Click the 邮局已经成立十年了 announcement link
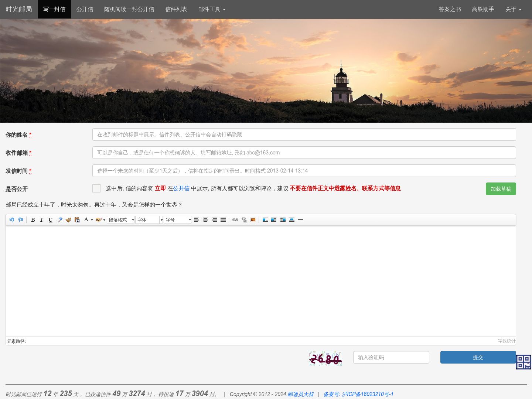 (94, 204)
